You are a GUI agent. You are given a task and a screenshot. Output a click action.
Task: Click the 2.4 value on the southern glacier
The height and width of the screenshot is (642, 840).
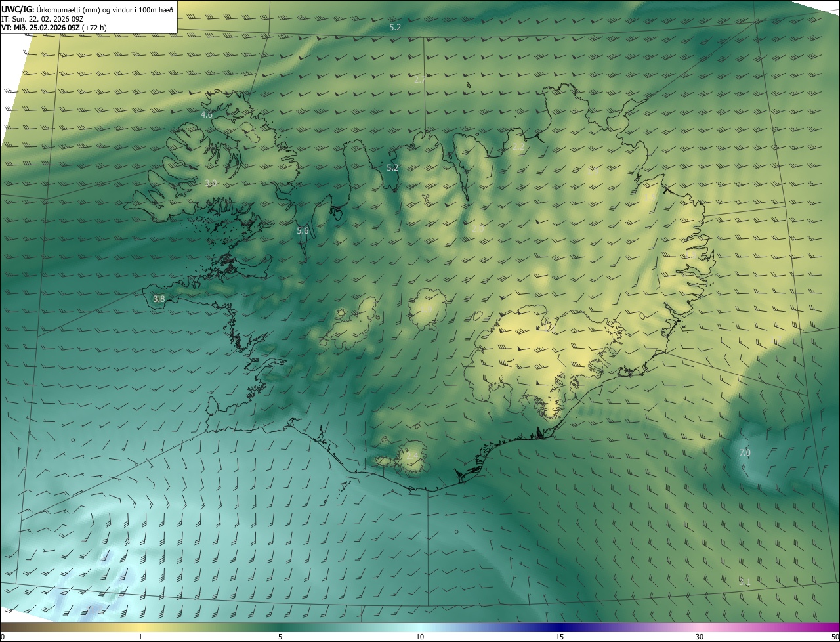pyautogui.click(x=412, y=456)
